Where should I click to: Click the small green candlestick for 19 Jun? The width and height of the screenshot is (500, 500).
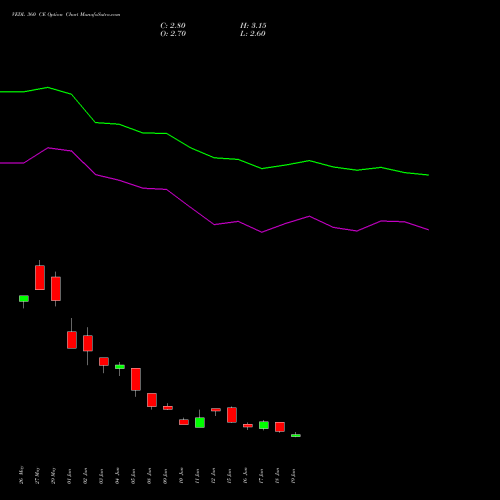pos(296,435)
